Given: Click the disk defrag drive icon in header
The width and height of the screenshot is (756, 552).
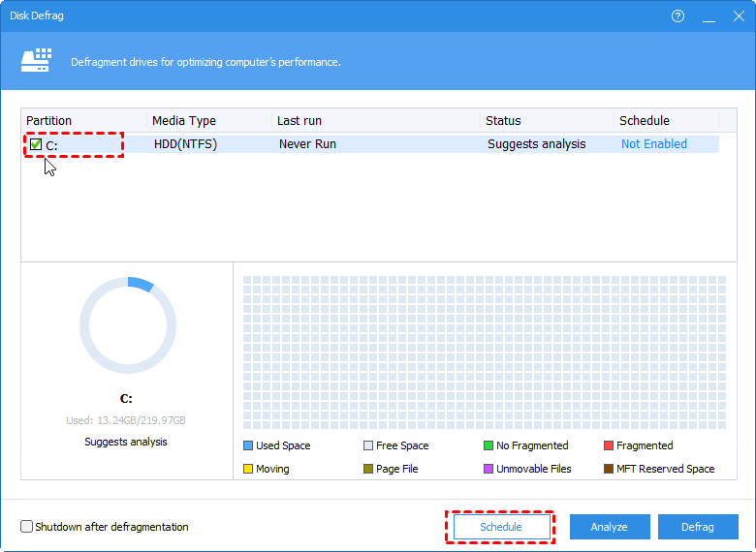Looking at the screenshot, I should [36, 61].
